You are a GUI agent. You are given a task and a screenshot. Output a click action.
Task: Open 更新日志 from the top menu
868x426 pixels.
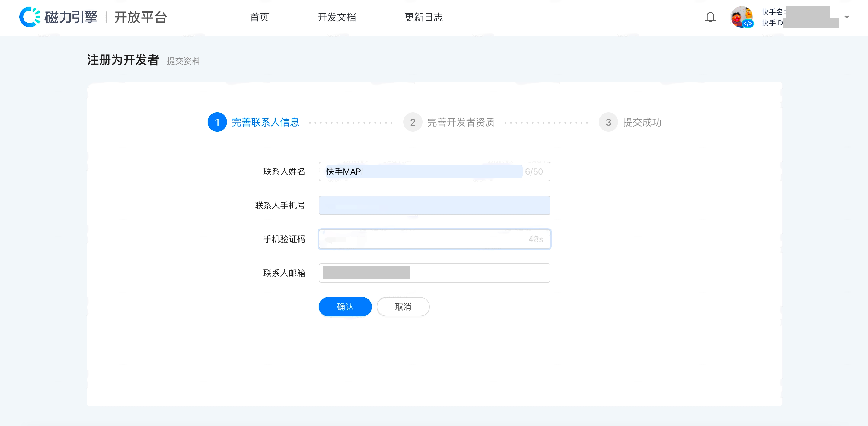423,17
